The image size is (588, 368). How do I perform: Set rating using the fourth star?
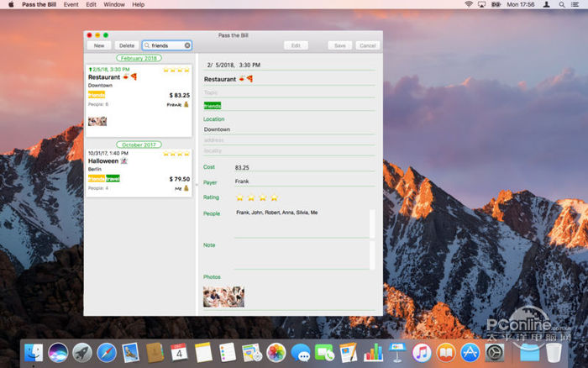(x=274, y=197)
